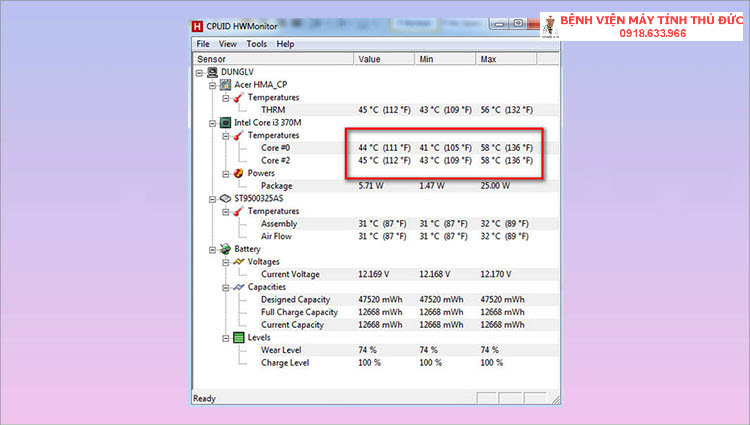Click the thermometer icon under Intel Core i3
The width and height of the screenshot is (750, 425).
tap(238, 135)
